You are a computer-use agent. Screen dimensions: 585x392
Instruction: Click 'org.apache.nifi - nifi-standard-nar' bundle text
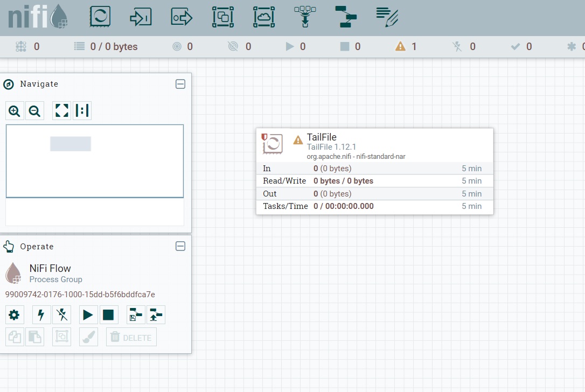[356, 157]
